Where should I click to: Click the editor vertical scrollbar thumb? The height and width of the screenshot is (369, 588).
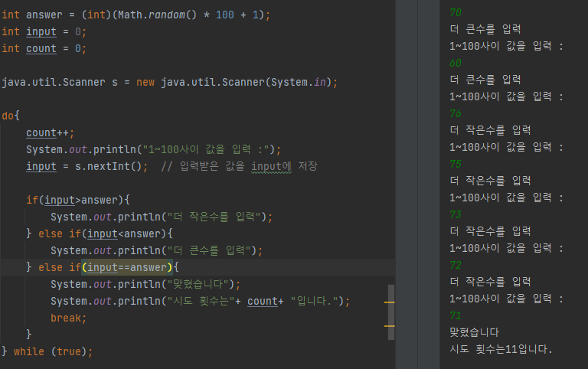[x=391, y=312]
